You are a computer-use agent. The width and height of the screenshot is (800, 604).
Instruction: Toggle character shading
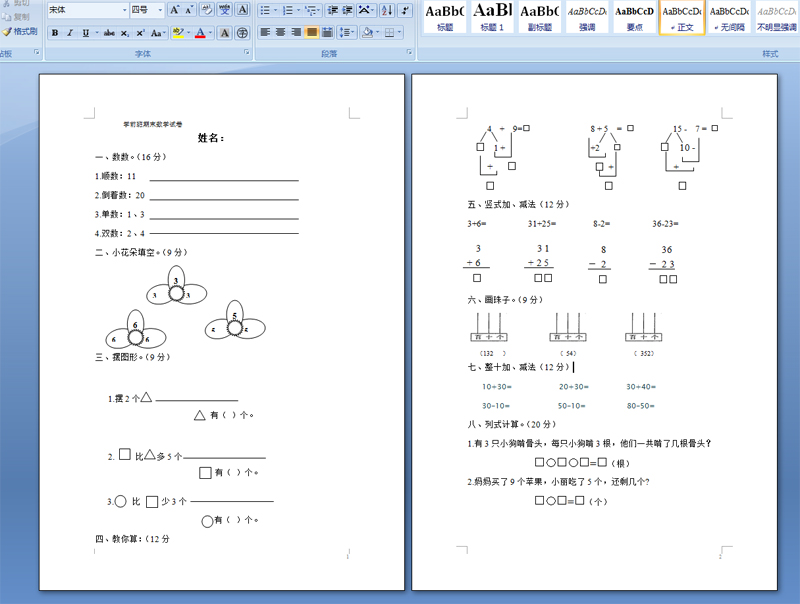click(224, 33)
